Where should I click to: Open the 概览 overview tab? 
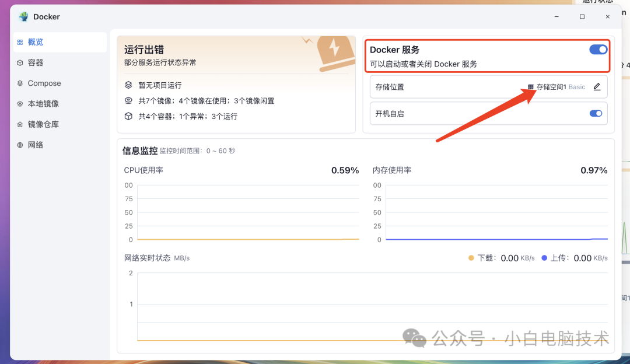tap(60, 42)
